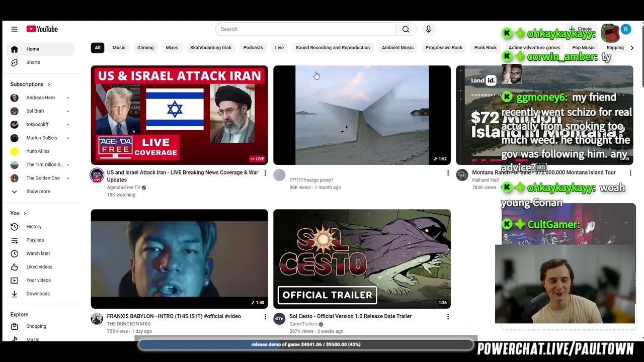644x362 pixels.
Task: Go to Home in sidebar
Action: pyautogui.click(x=41, y=49)
